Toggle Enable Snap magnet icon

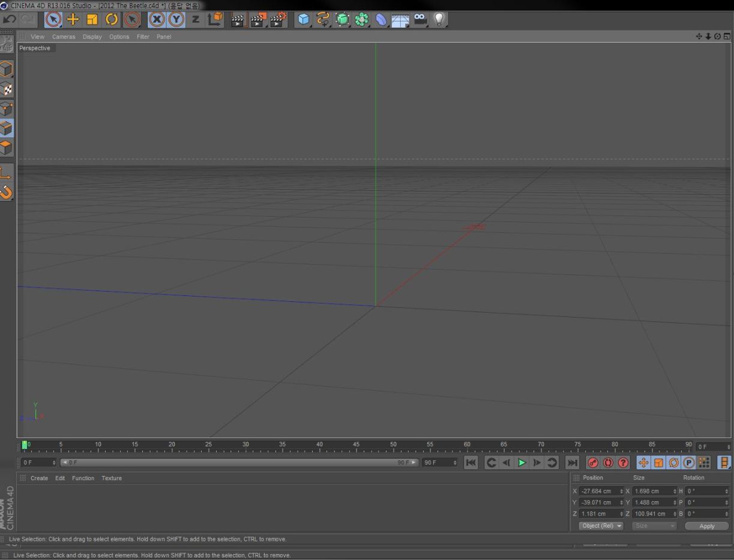[7, 192]
